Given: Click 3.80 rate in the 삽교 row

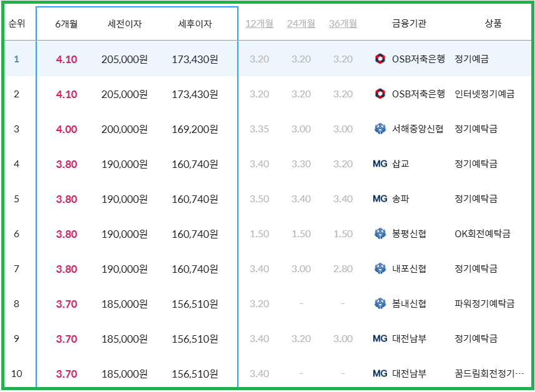Looking at the screenshot, I should click(67, 164).
